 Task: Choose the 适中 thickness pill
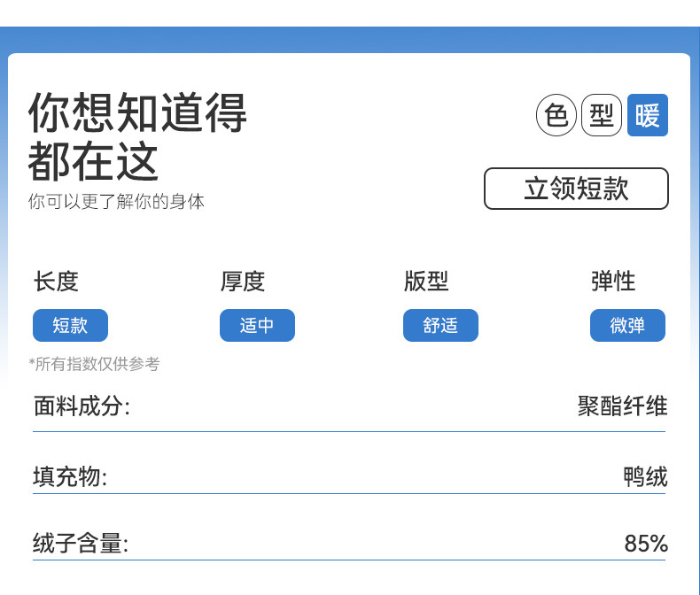[257, 325]
